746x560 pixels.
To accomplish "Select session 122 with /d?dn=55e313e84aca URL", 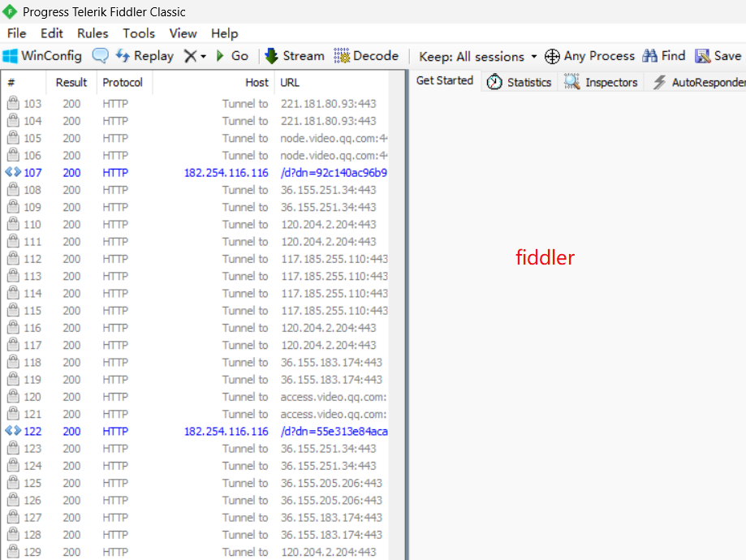I will (x=195, y=432).
